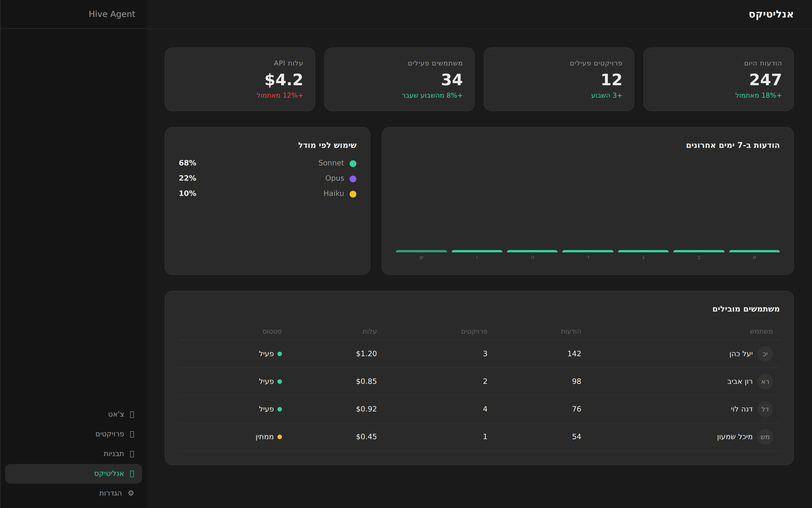
Task: Click the chart bar for day ב
Action: [699, 251]
